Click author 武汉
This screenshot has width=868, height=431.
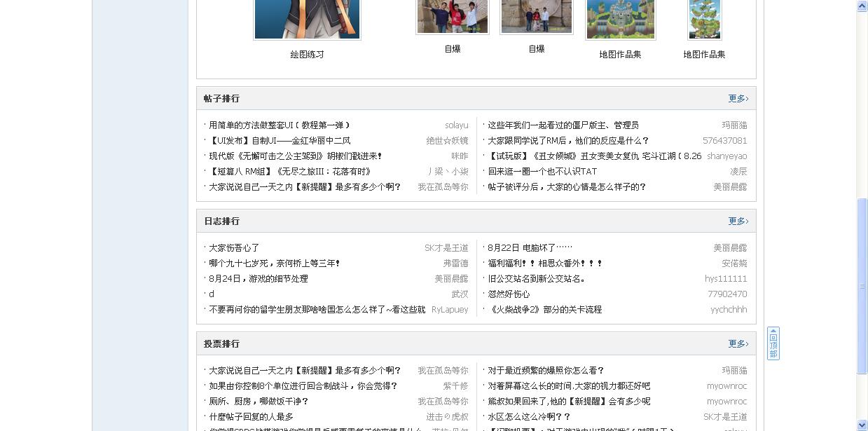tap(460, 294)
